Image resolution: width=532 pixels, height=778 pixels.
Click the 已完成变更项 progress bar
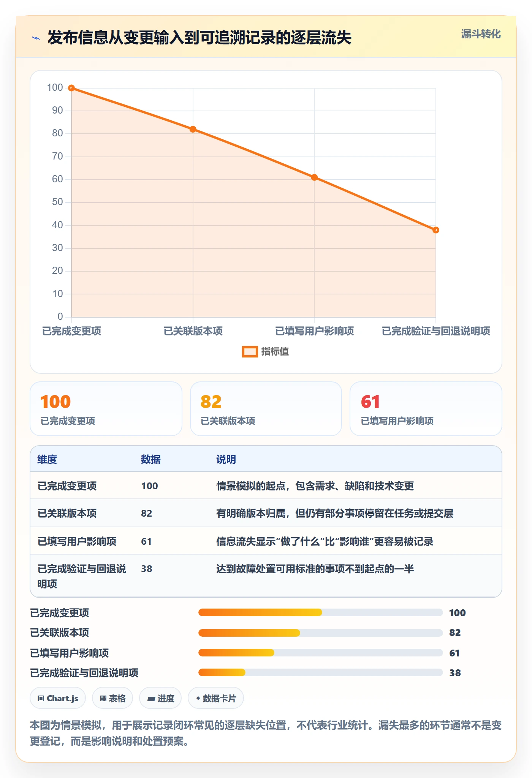coord(320,612)
